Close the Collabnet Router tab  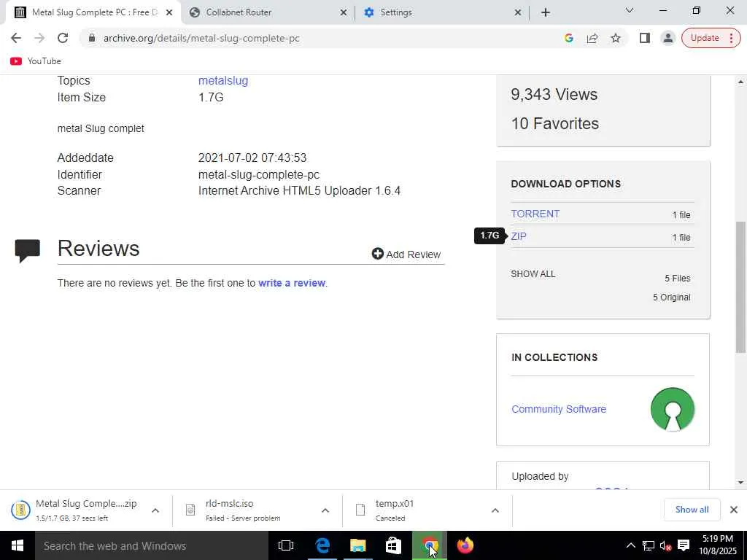tap(344, 12)
